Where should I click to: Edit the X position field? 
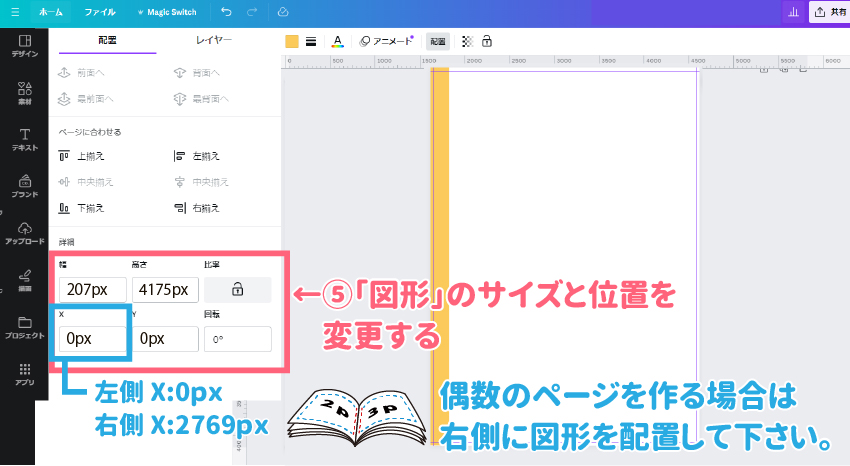click(93, 339)
